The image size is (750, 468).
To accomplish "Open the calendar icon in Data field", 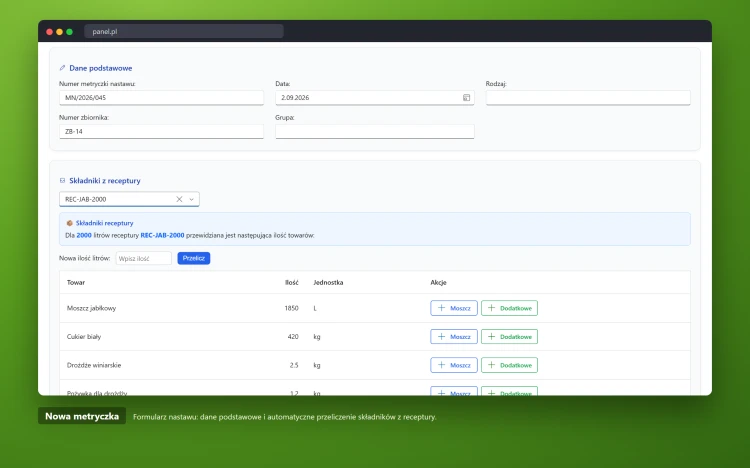I will [x=466, y=98].
